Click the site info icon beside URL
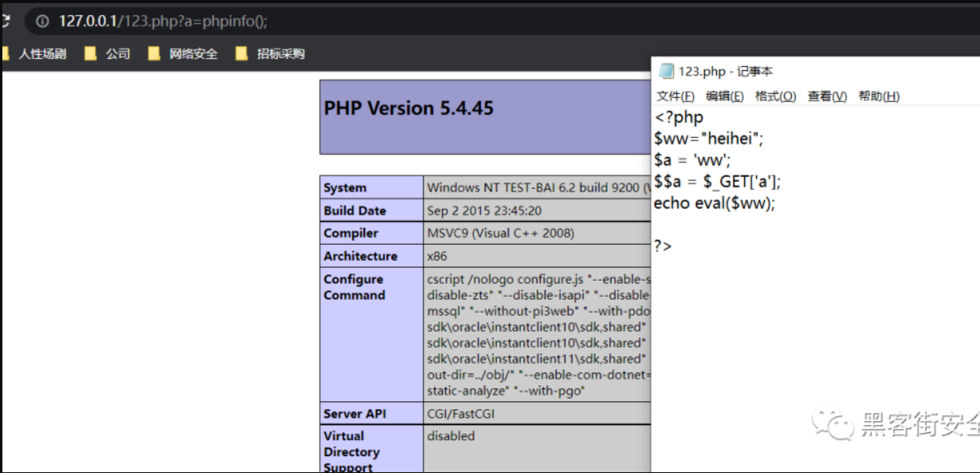The image size is (980, 473). coord(43,22)
